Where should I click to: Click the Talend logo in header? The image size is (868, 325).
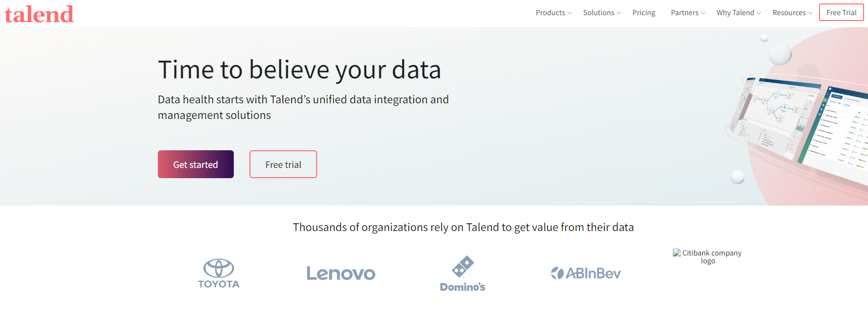pyautogui.click(x=39, y=14)
